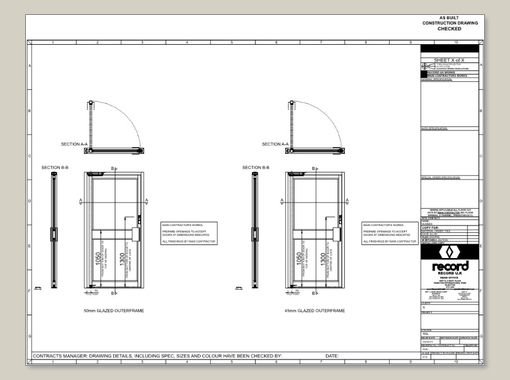Click the left door swing plan view

[114, 127]
